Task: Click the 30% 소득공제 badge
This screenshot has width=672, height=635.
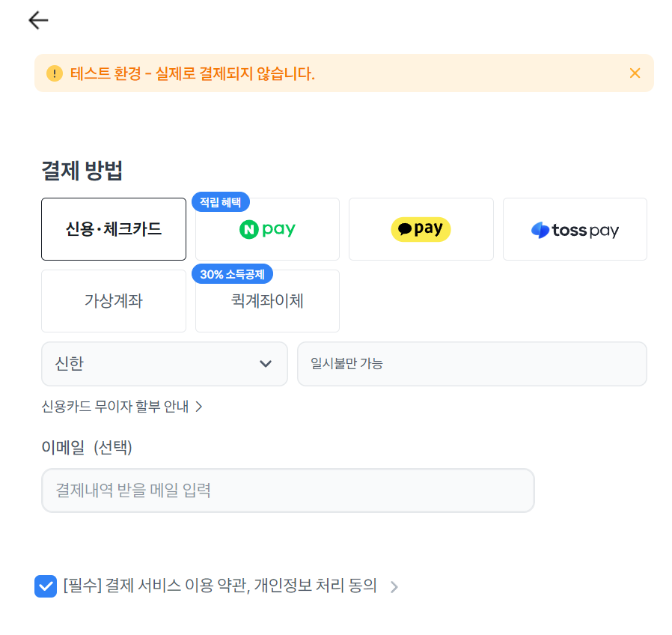Action: tap(233, 274)
